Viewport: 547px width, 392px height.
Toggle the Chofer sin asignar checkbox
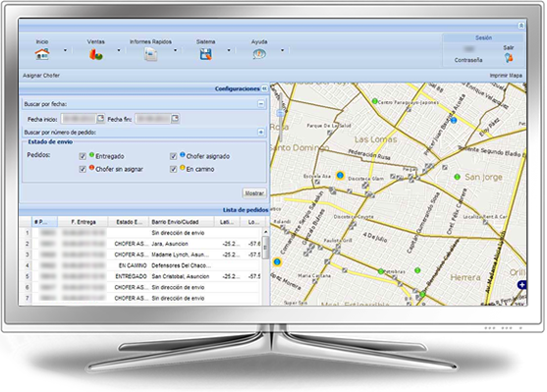click(82, 169)
